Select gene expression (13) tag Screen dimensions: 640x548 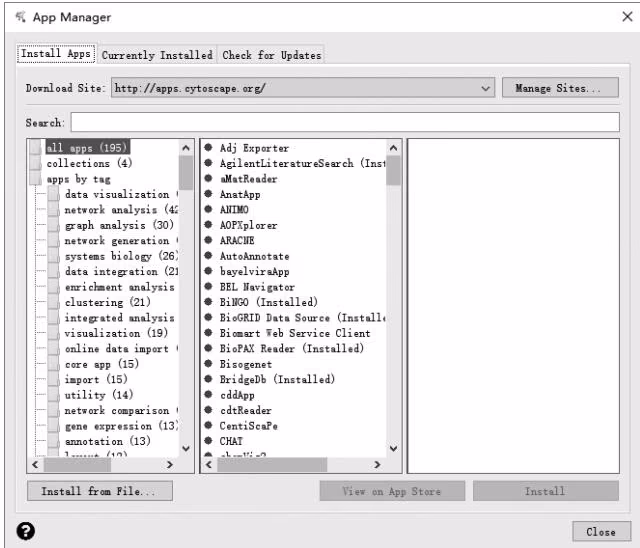(121, 426)
